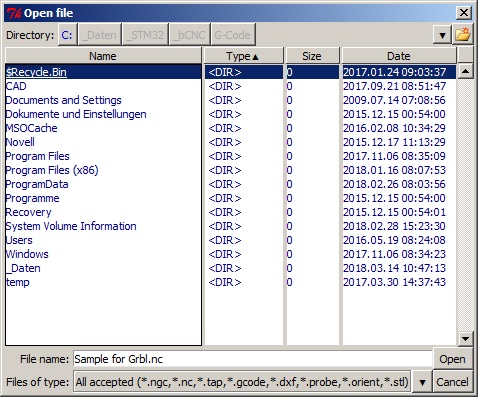The image size is (478, 397).
Task: Select the Program Files folder row
Action: click(x=103, y=156)
